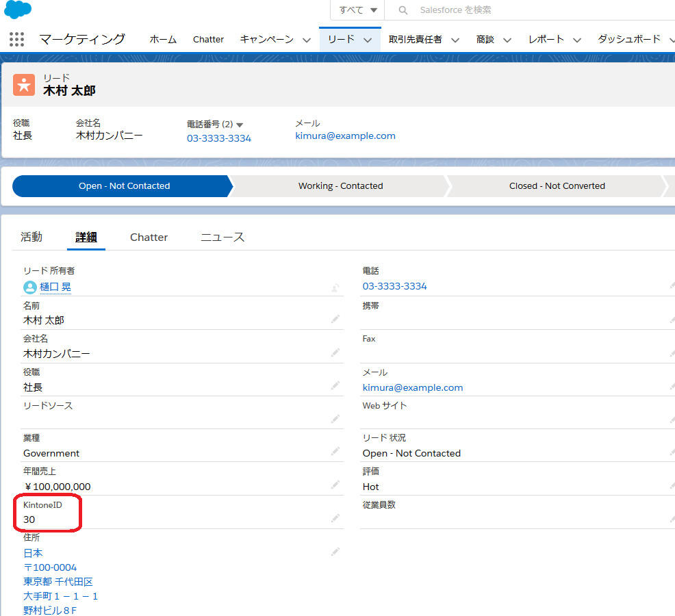This screenshot has width=675, height=616.
Task: Click the 木村カンパニー value in details
Action: [x=56, y=354]
